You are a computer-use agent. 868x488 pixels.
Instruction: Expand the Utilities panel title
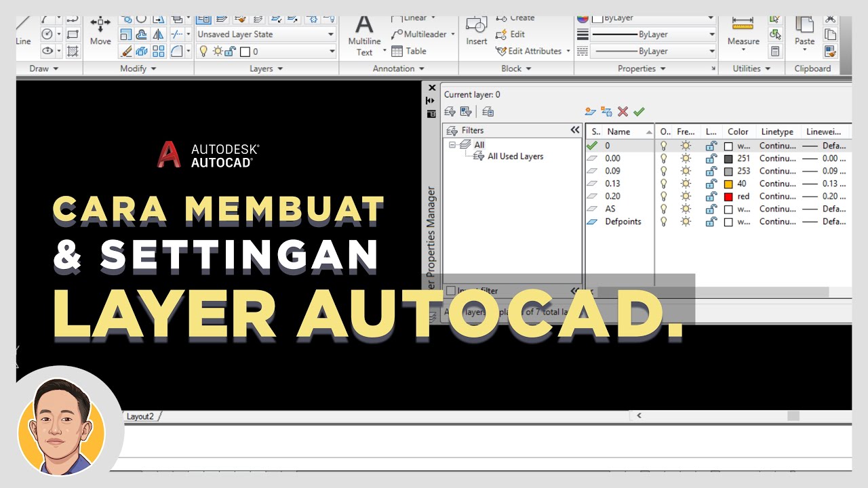(752, 68)
